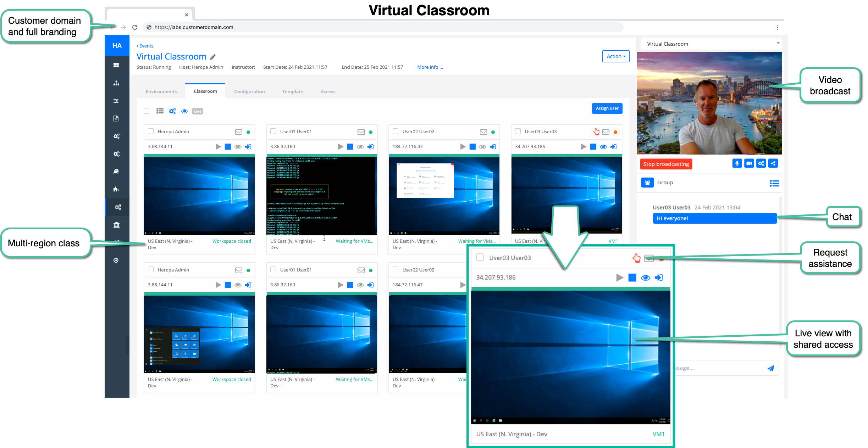The image size is (868, 448).
Task: Click the camera icon under video broadcast
Action: click(749, 163)
